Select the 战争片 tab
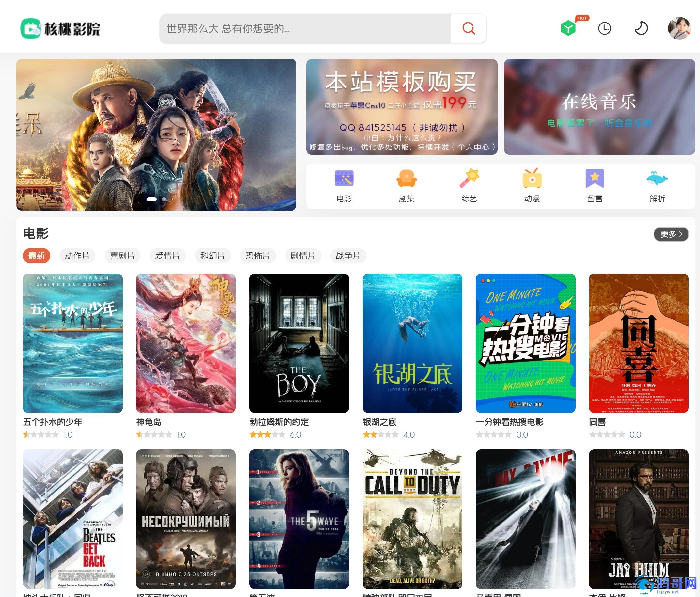The height and width of the screenshot is (597, 700). (348, 256)
